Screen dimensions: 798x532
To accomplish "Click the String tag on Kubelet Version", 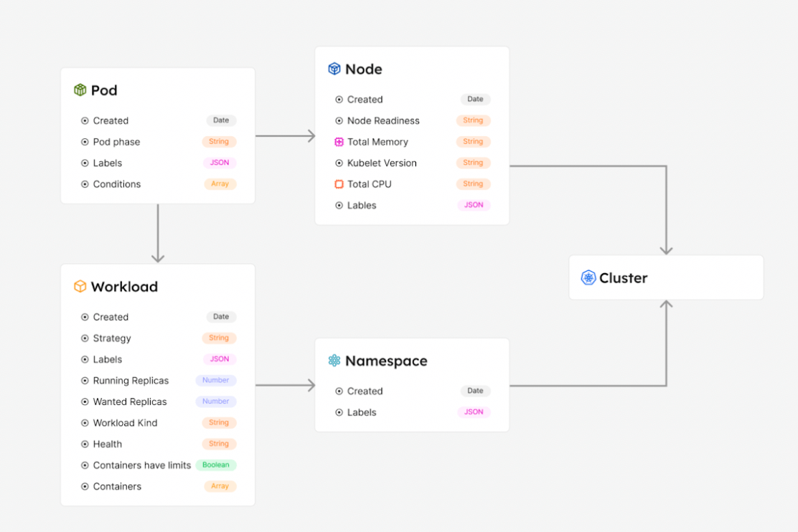I will [x=473, y=163].
